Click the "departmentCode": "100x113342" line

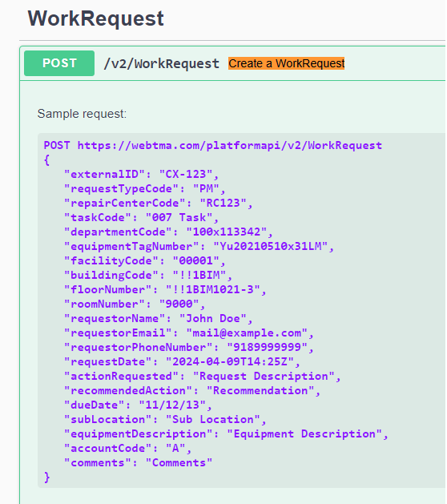[x=168, y=232]
